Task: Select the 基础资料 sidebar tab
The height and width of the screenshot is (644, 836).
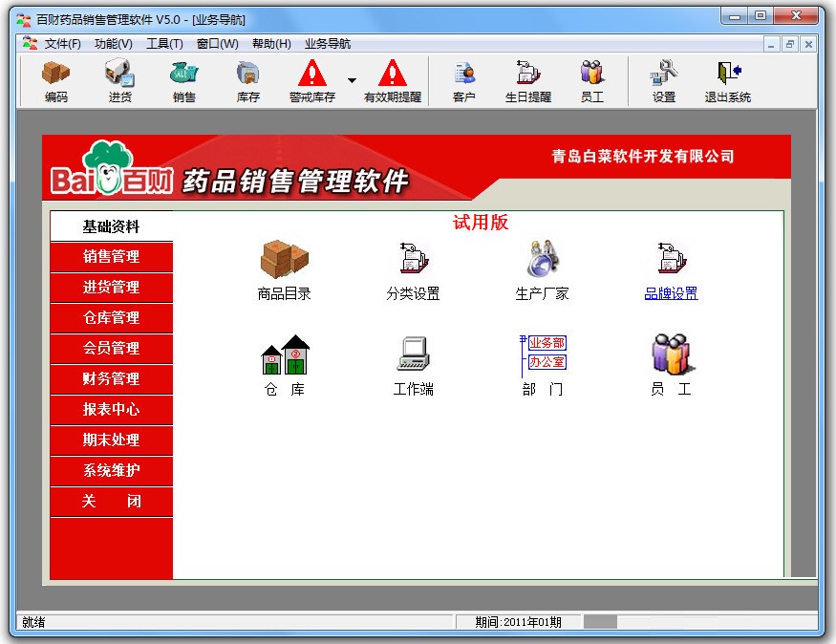Action: coord(112,226)
